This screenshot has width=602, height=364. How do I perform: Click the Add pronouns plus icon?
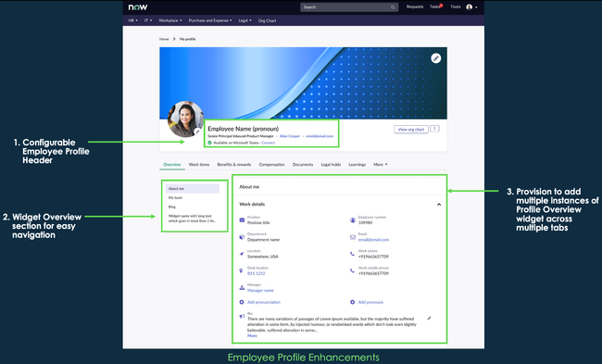pos(353,302)
